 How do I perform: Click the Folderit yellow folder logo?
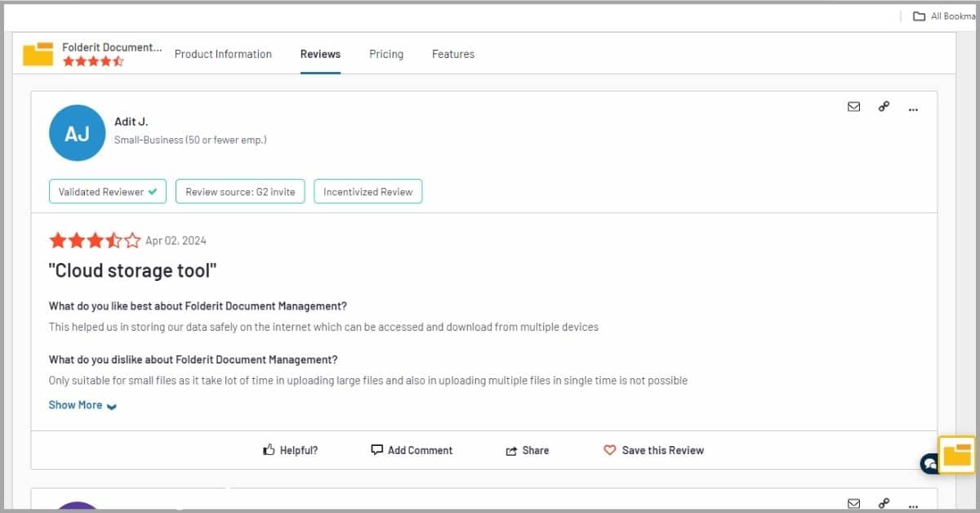coord(38,54)
